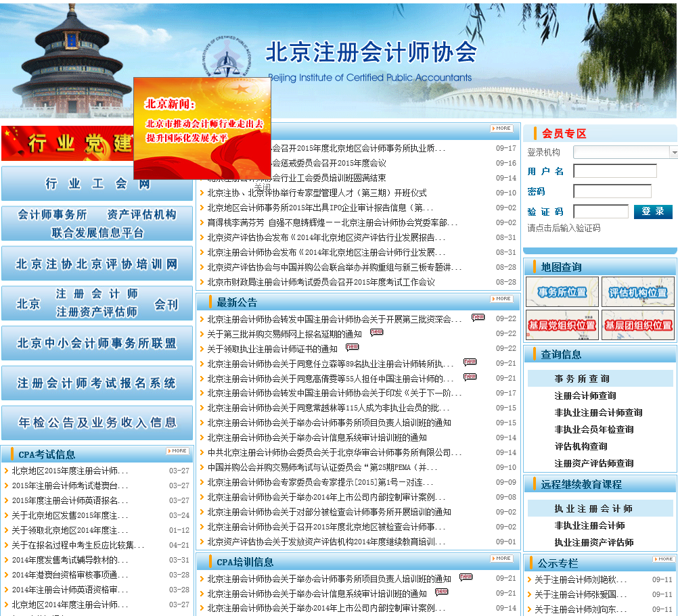Open the 事务所位置 map thumbnail
The height and width of the screenshot is (616, 678).
(562, 292)
